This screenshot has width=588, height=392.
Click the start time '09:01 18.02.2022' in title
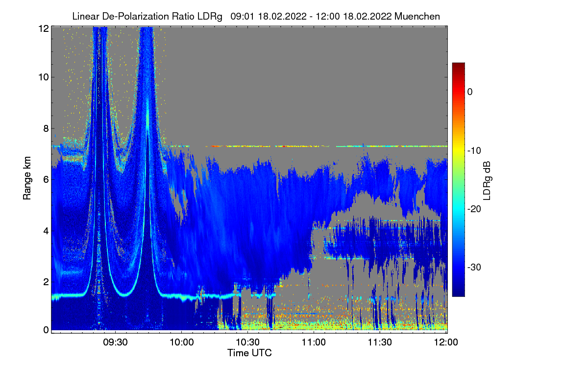[x=268, y=16]
